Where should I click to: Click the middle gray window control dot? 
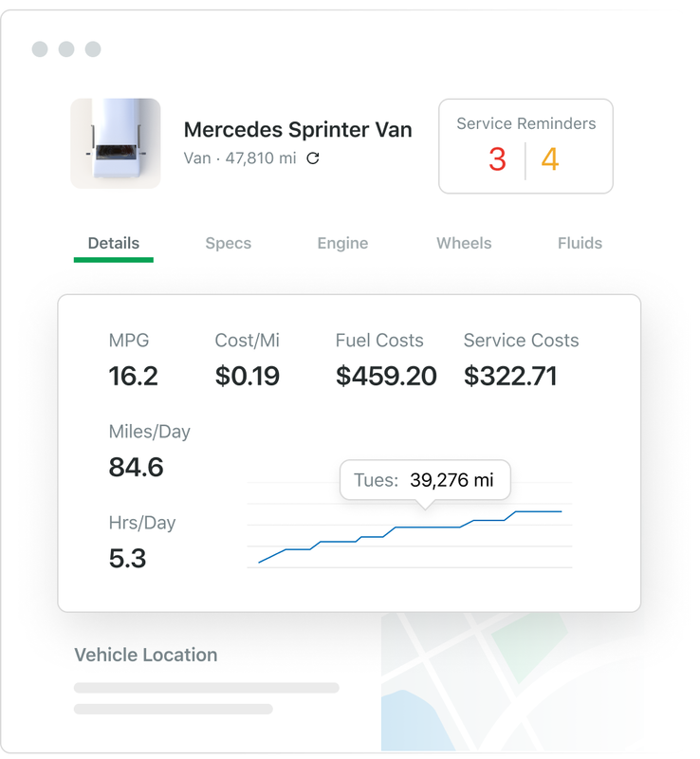coord(66,49)
